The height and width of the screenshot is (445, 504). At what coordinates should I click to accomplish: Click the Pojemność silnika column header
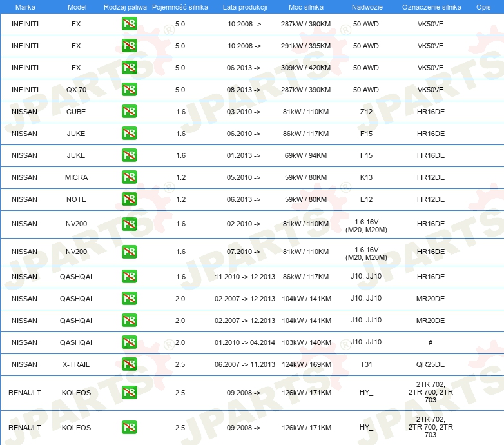pos(180,7)
